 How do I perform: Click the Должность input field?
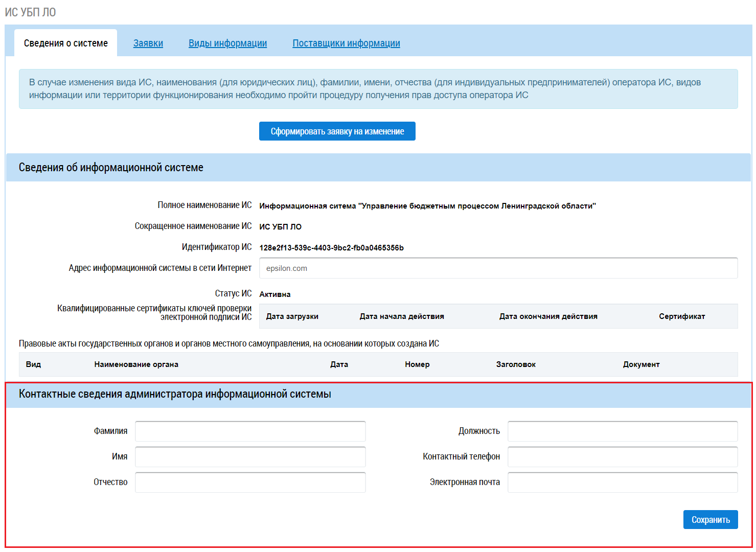622,431
